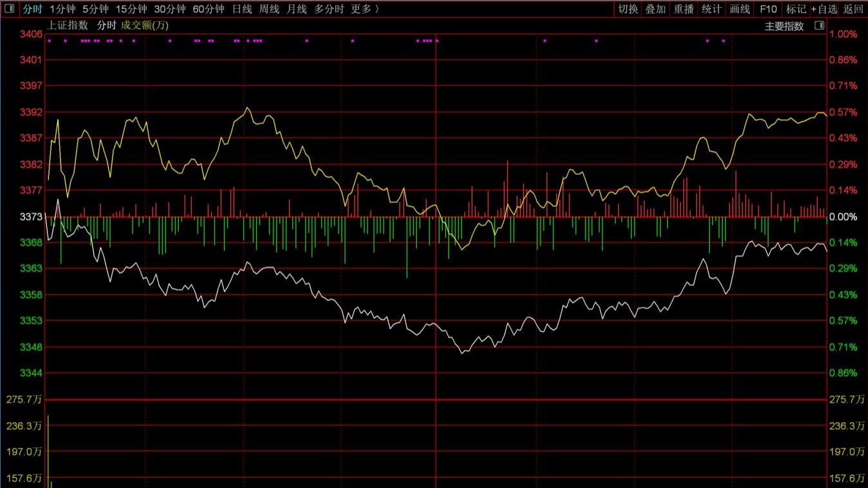
Task: Go back with 返回 button
Action: point(853,9)
